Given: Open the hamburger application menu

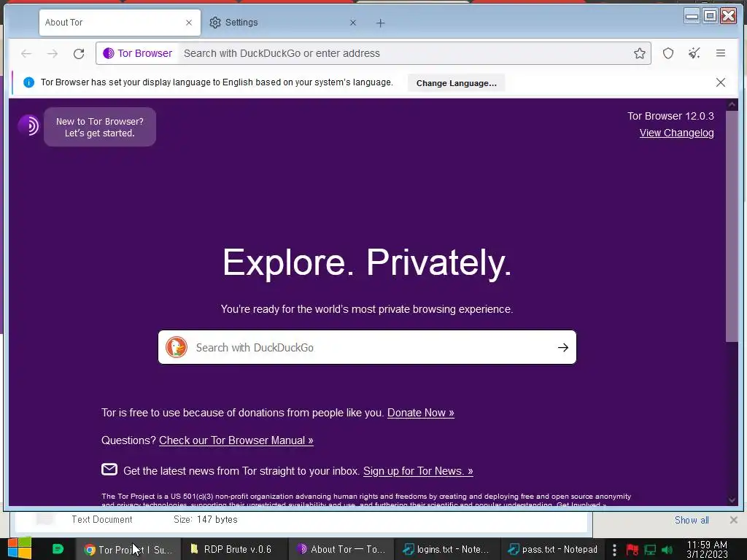Looking at the screenshot, I should pyautogui.click(x=720, y=53).
